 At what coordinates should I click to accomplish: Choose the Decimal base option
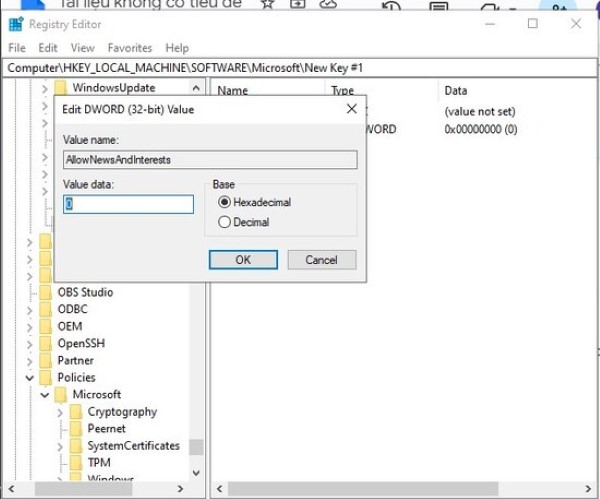(224, 222)
